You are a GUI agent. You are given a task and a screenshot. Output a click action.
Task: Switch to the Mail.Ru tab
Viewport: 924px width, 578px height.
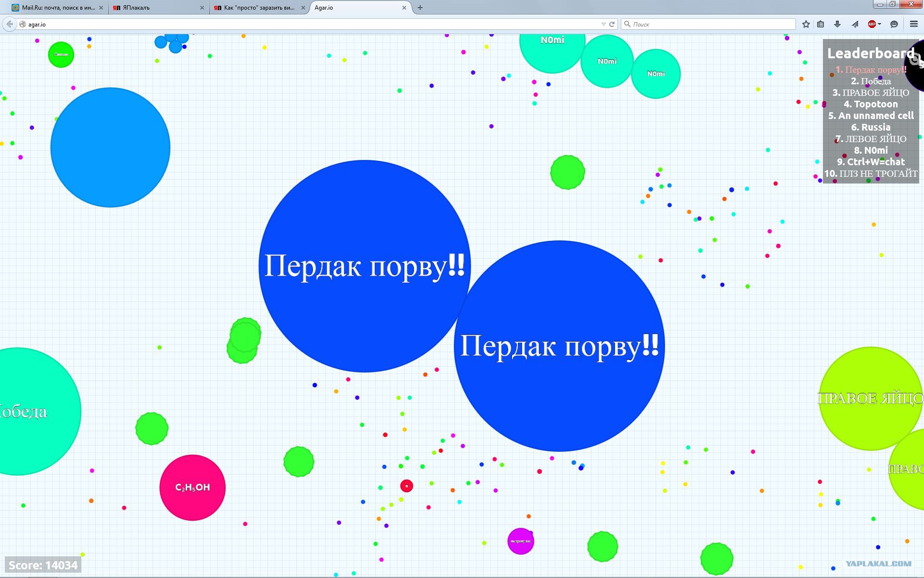58,8
